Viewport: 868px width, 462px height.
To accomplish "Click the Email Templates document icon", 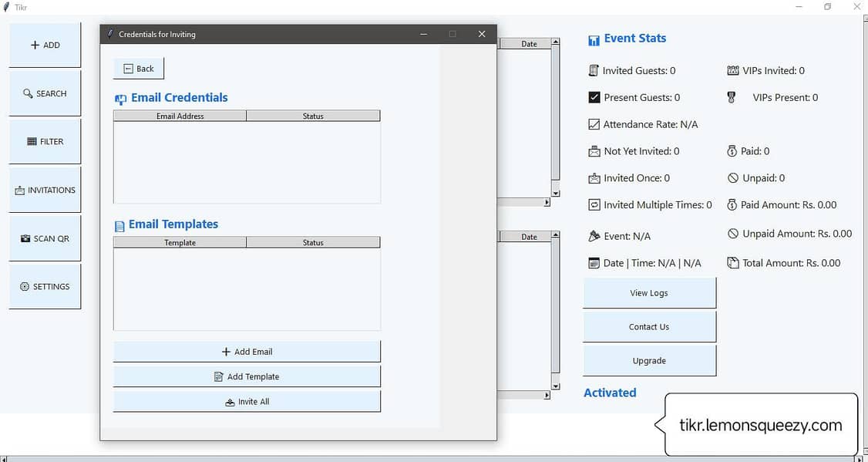I will [x=119, y=225].
